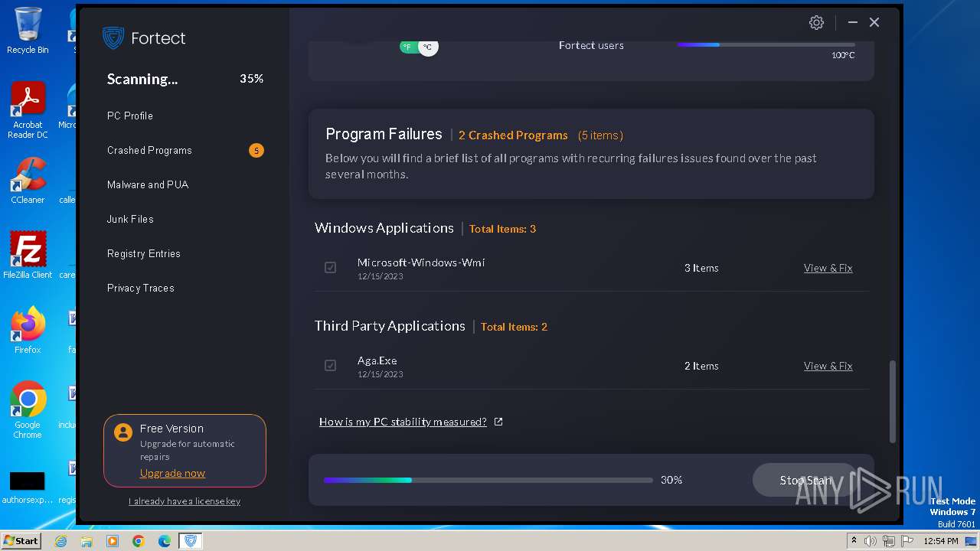Image resolution: width=980 pixels, height=551 pixels.
Task: Click the '2 Crashed Programs' heading text
Action: pyautogui.click(x=513, y=135)
